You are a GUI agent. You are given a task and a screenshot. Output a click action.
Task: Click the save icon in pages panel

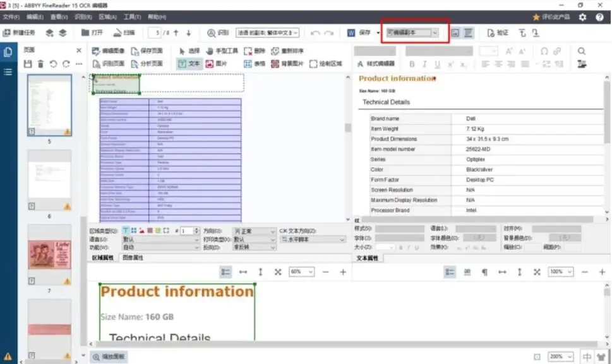coord(28,64)
